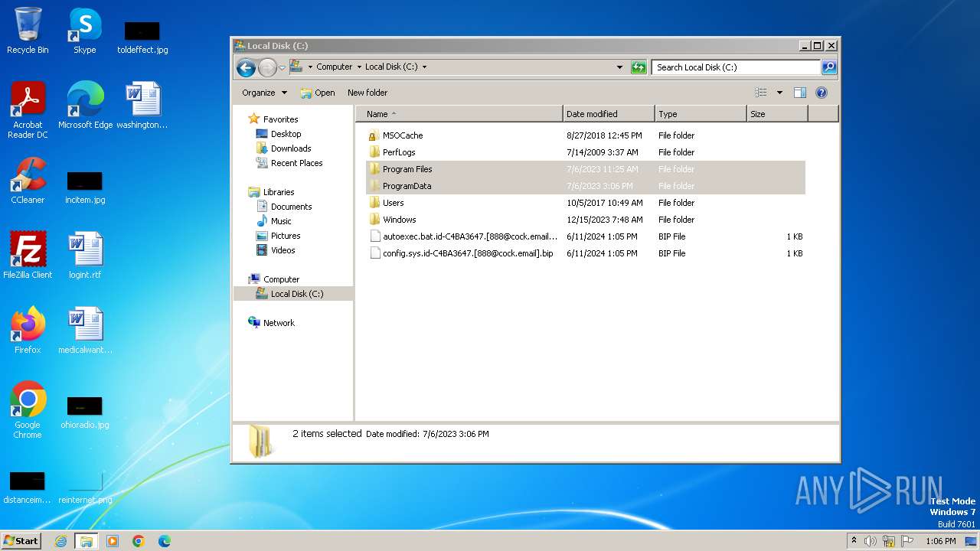
Task: Click the Open toolbar button
Action: coord(318,93)
